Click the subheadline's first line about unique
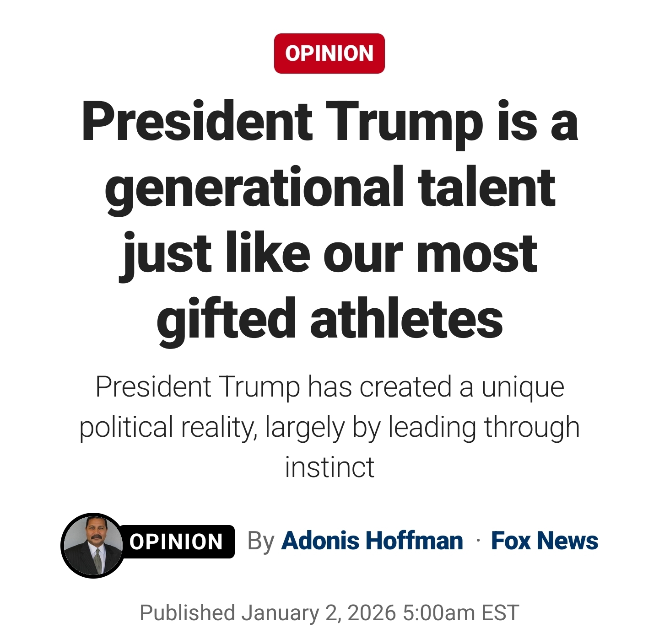This screenshot has width=659, height=644. [329, 387]
